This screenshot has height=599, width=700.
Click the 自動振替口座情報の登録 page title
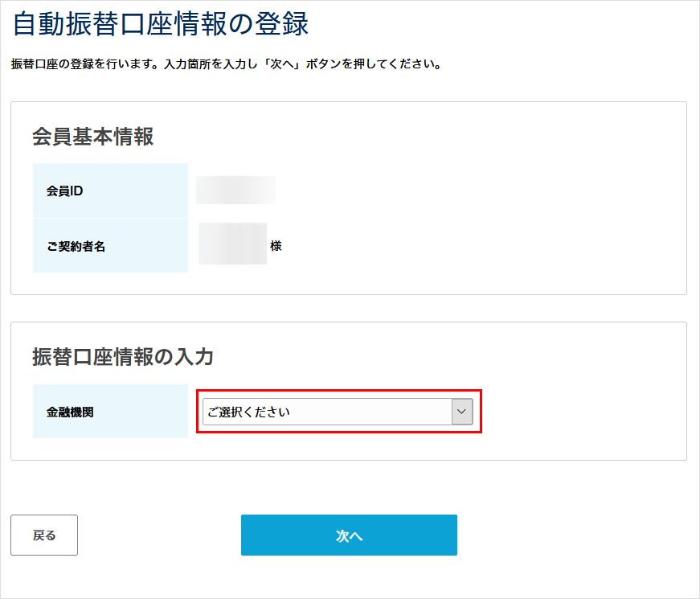[145, 25]
